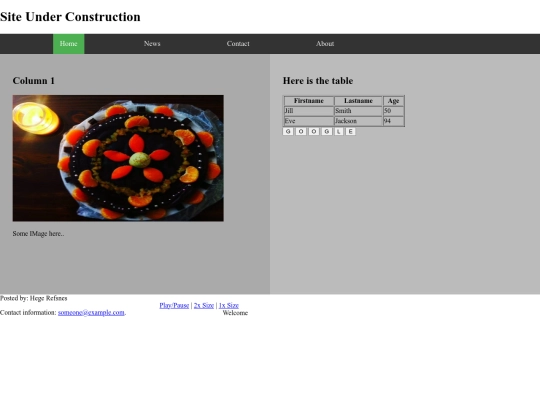This screenshot has width=540, height=405.
Task: Open the someone@example.com email link
Action: pyautogui.click(x=91, y=313)
